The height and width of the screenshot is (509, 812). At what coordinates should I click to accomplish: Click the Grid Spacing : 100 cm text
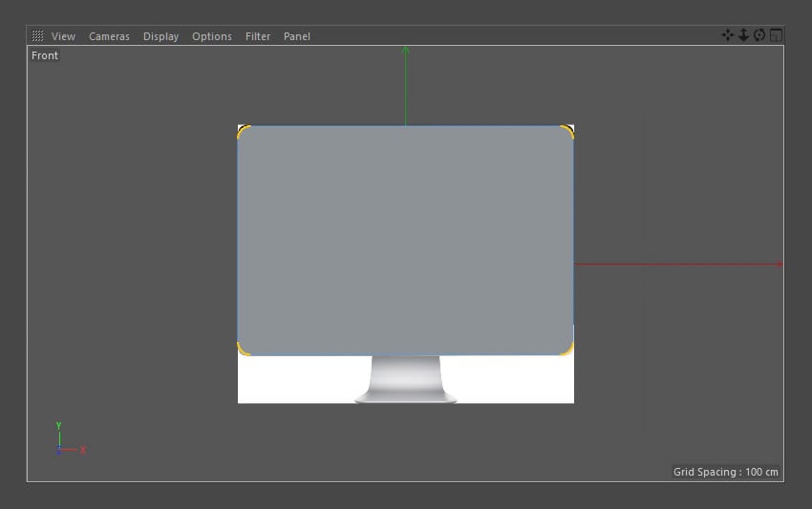(x=725, y=472)
